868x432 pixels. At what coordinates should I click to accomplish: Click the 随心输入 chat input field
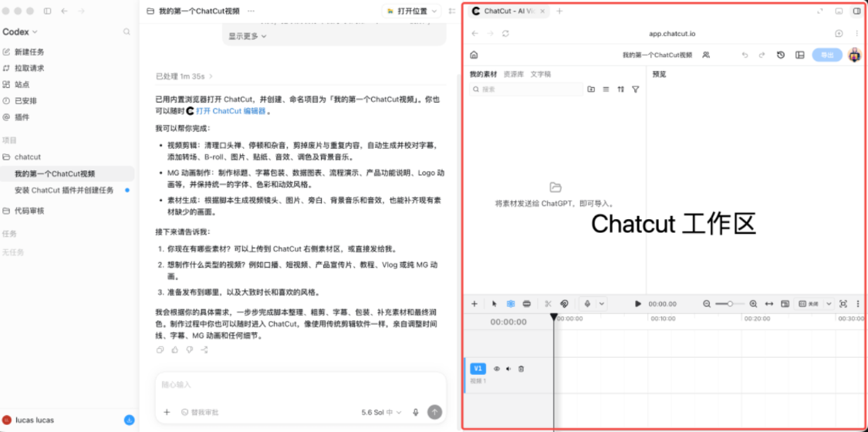pyautogui.click(x=301, y=385)
